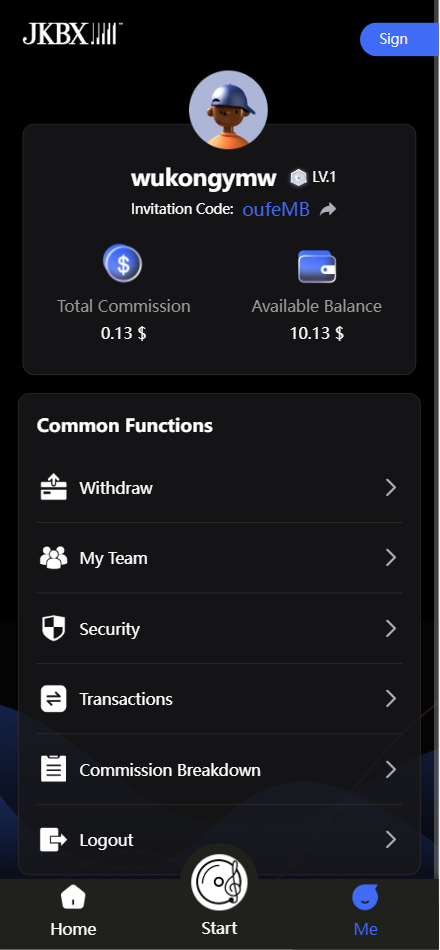Viewport: 440px width, 950px height.
Task: Click the user avatar with blue cap
Action: click(228, 110)
